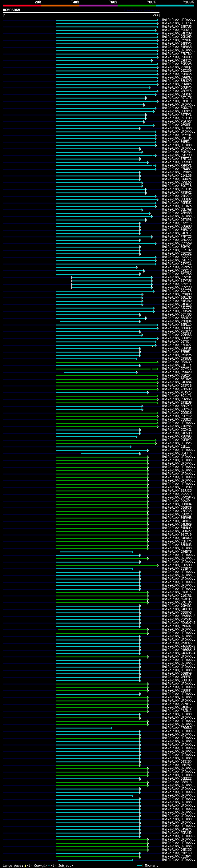Open hit UniRef100_C6TL14
This screenshot has height=868, width=197.
coord(177,23)
